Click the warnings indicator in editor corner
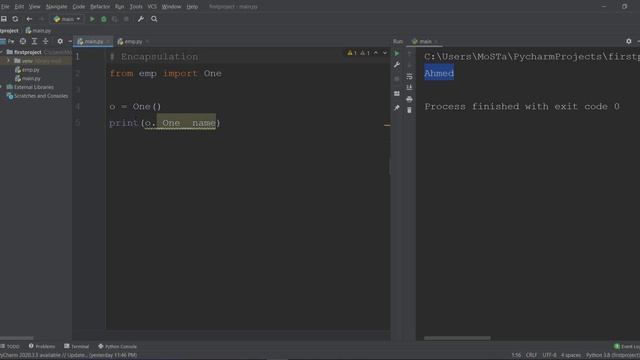Viewport: 640px width, 360px height. pos(358,53)
